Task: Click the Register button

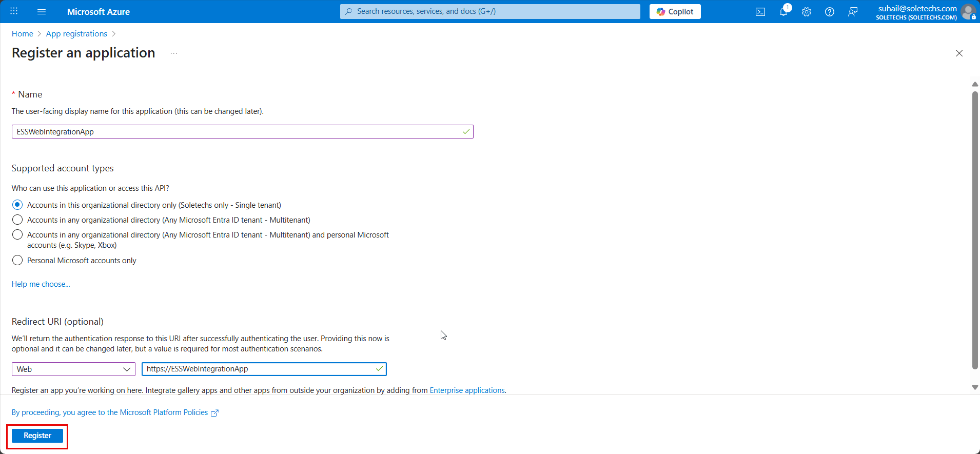Action: 37,436
